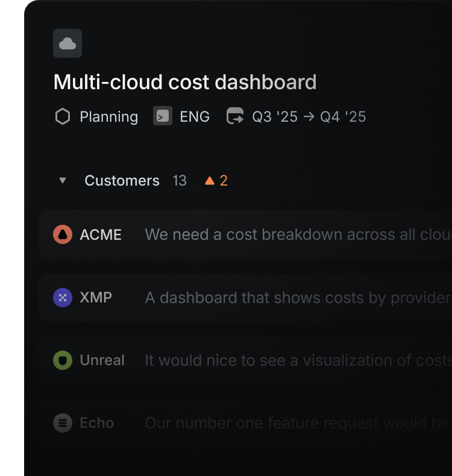452x476 pixels.
Task: Click the orange warning triangle icon
Action: pyautogui.click(x=210, y=181)
